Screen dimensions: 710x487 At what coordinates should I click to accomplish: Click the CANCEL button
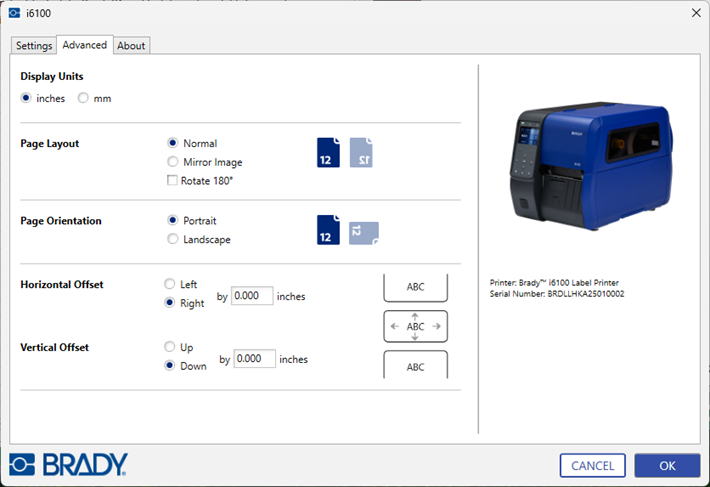593,465
